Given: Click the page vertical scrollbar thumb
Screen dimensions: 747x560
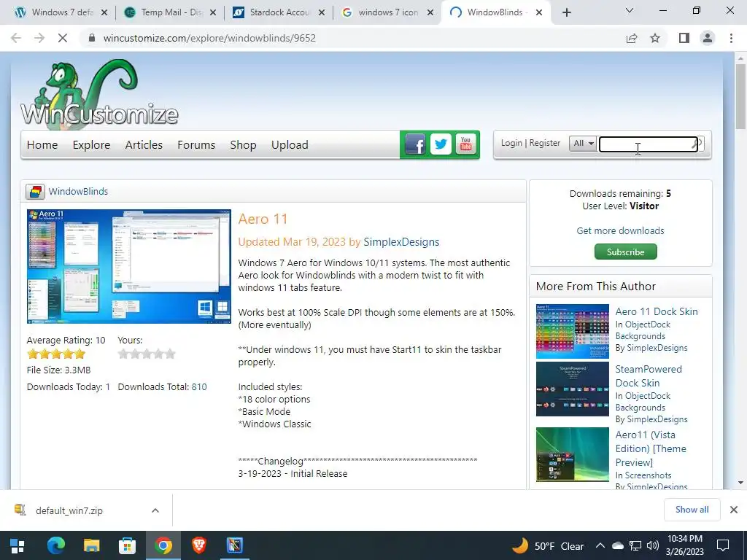Looking at the screenshot, I should [x=740, y=96].
